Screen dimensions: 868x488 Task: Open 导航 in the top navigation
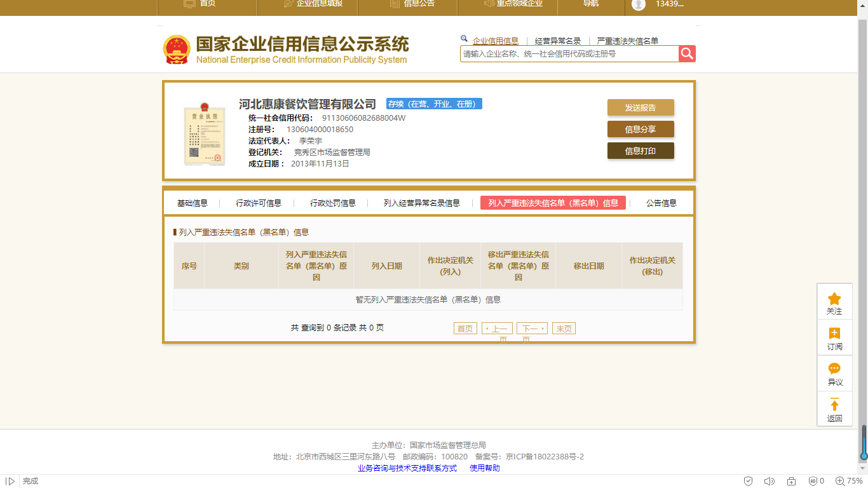tap(591, 4)
